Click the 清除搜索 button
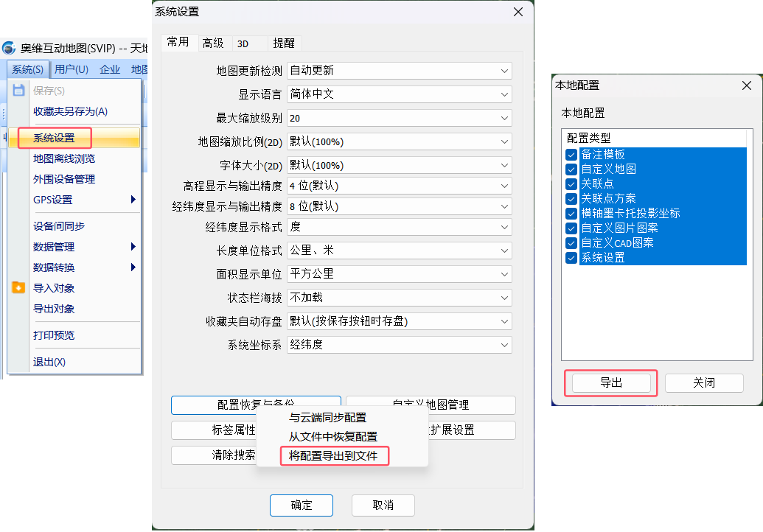 coord(214,455)
